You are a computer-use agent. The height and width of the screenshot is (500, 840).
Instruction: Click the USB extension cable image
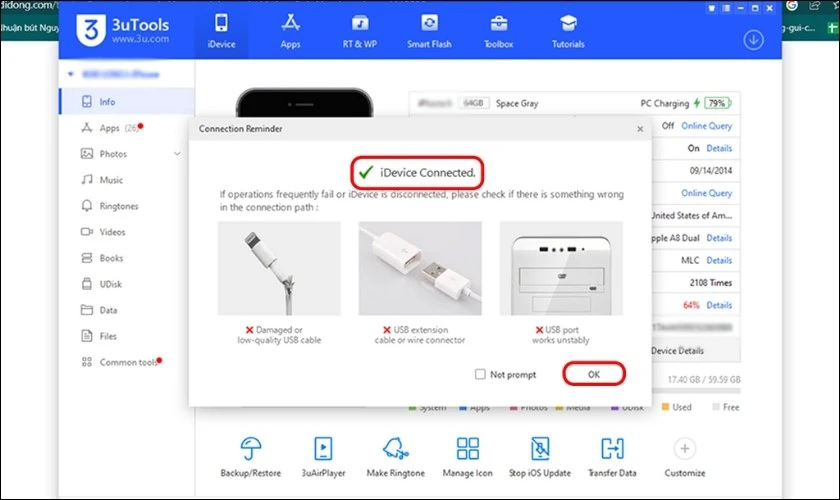click(x=420, y=268)
